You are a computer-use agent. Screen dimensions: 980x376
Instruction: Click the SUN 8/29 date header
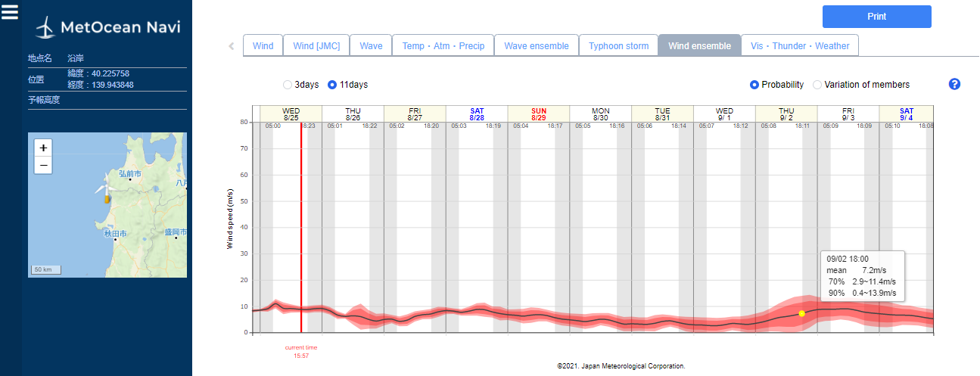[x=539, y=114]
